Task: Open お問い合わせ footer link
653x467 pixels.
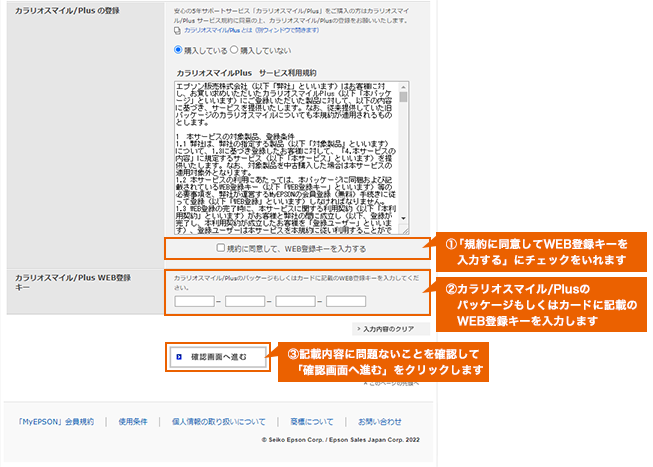Action: pyautogui.click(x=380, y=421)
